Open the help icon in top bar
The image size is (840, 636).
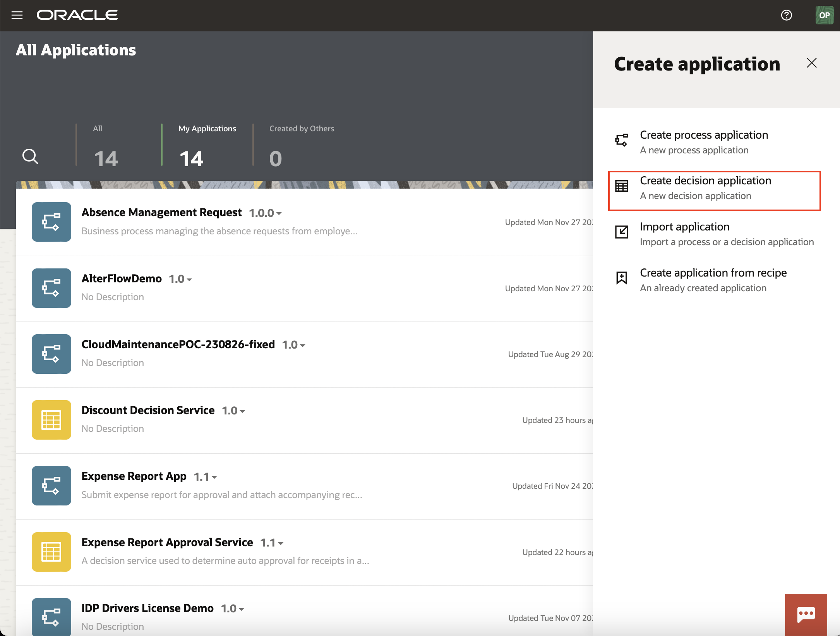787,15
